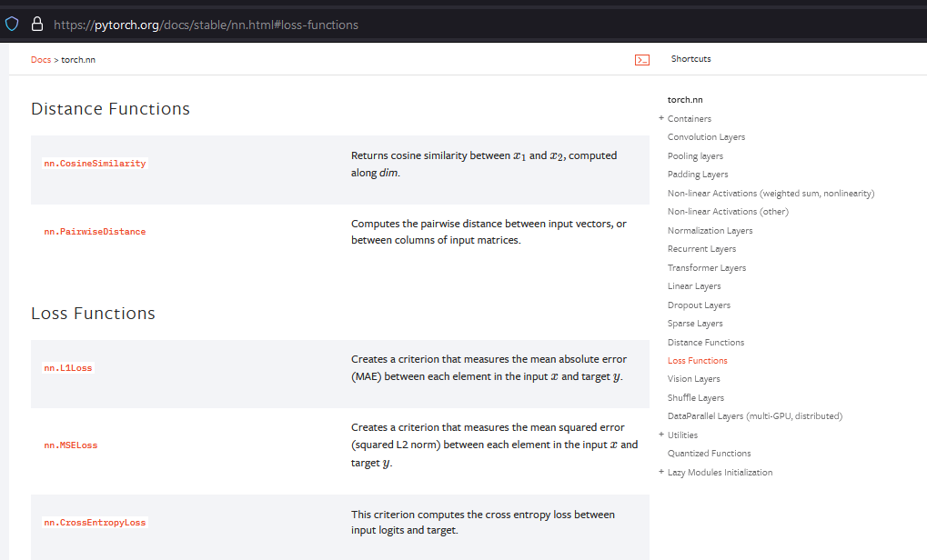Select Loss Functions in the sidebar

coord(697,361)
